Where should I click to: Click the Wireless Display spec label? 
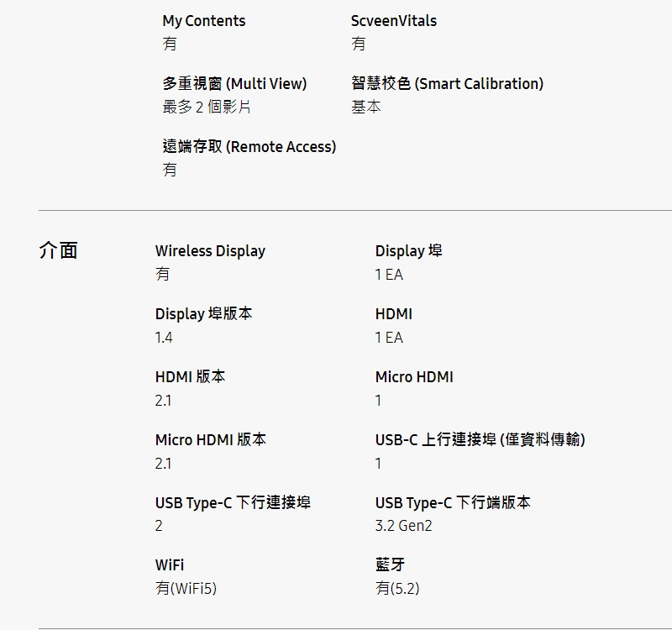210,251
